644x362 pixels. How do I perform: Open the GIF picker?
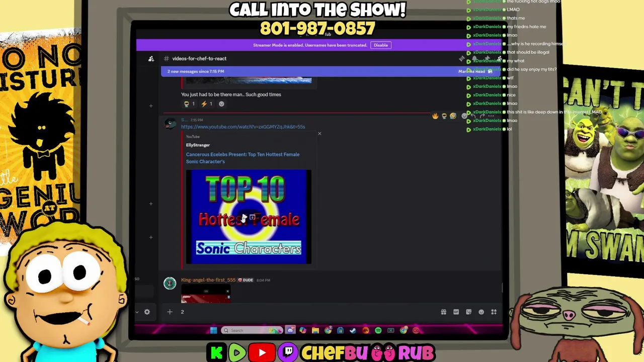[456, 312]
